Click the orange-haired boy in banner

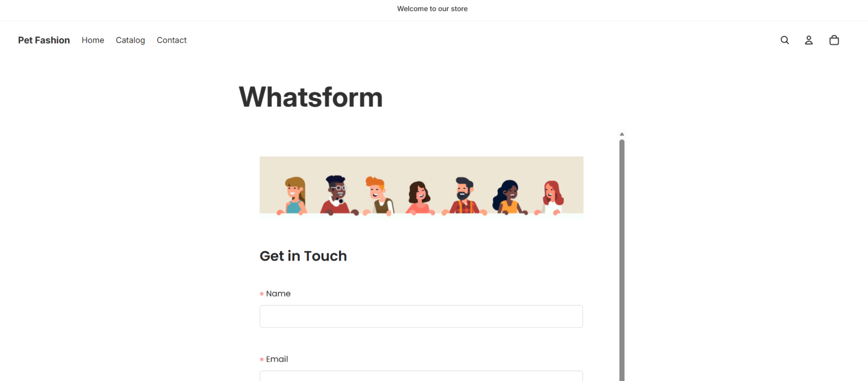point(378,196)
